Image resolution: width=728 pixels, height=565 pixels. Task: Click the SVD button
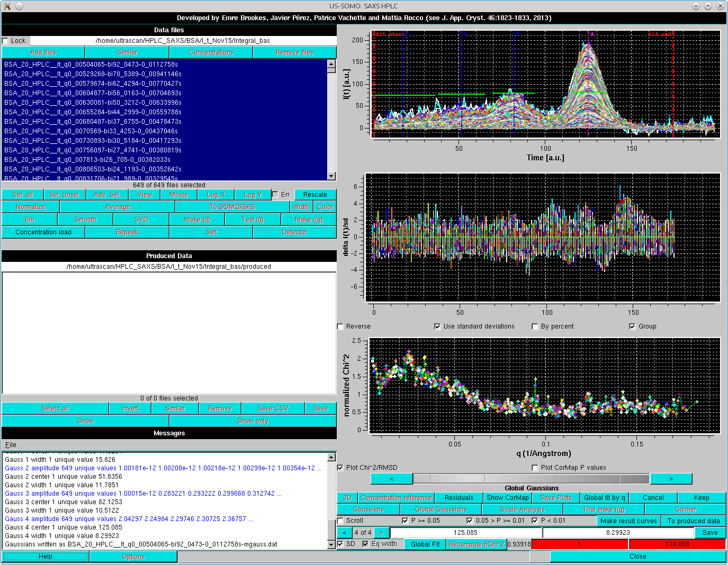coord(141,220)
